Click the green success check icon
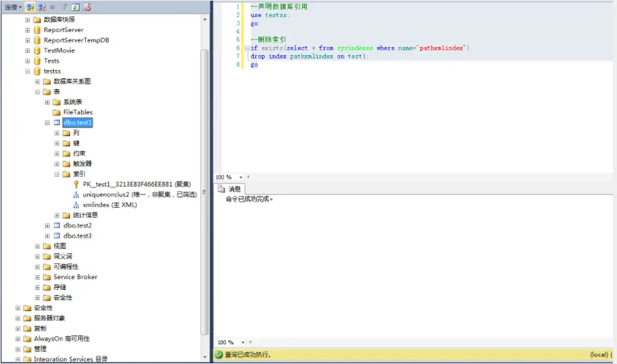617x364 pixels. (219, 354)
